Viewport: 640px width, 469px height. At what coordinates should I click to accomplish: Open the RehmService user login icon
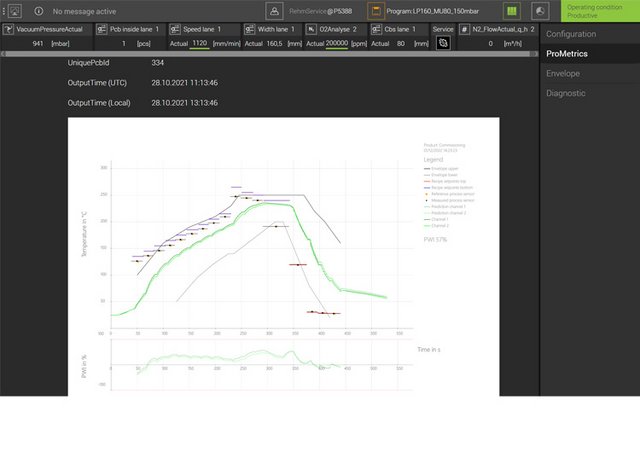[x=276, y=11]
